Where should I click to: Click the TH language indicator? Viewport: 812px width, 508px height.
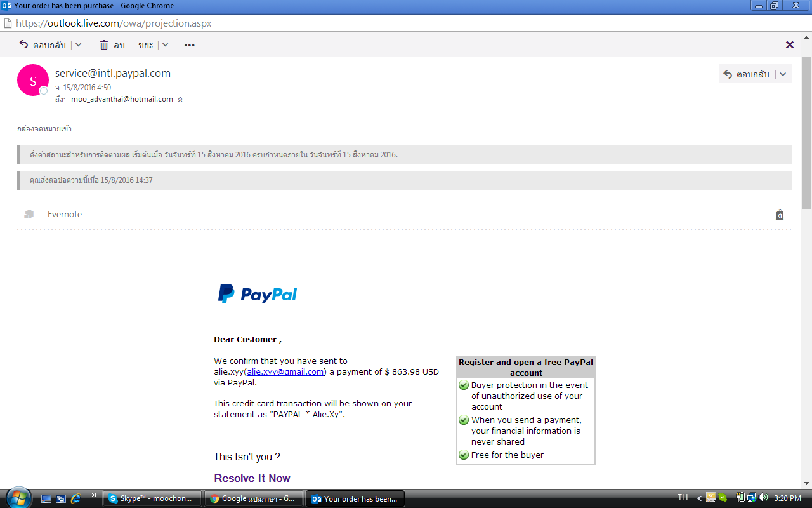(683, 498)
